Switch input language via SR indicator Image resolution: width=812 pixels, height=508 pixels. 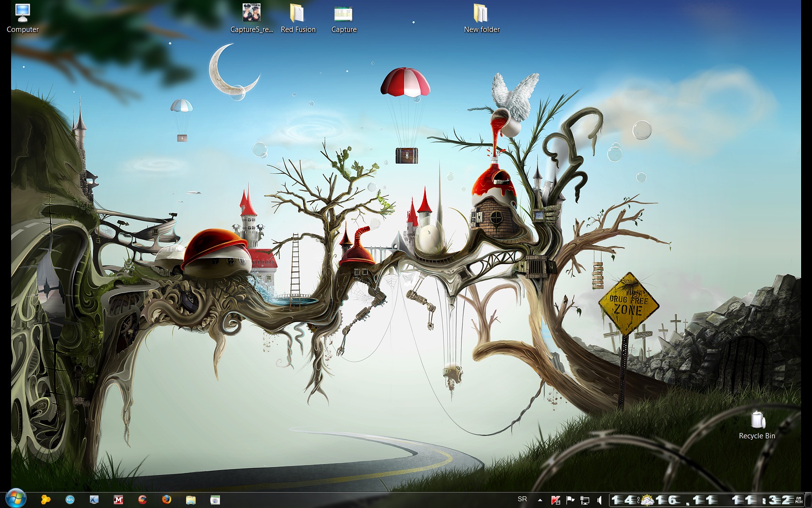pyautogui.click(x=522, y=499)
